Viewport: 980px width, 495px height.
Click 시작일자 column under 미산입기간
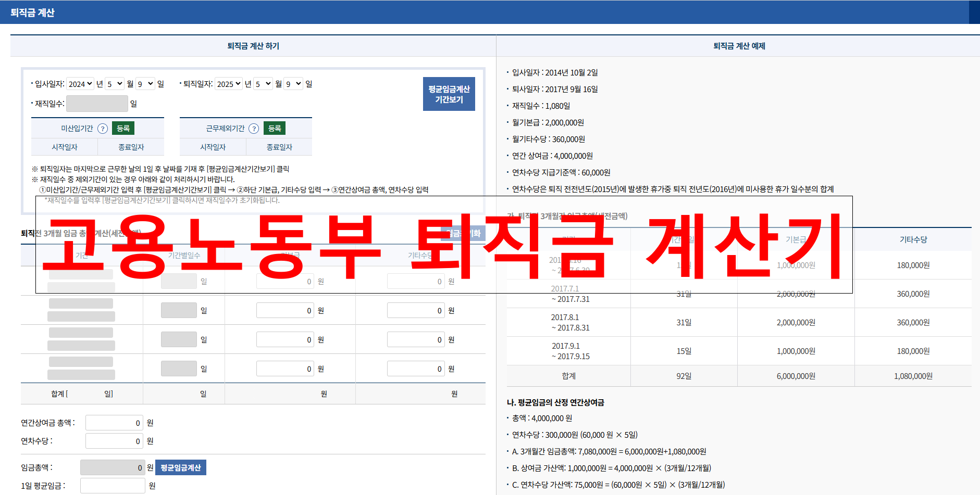click(65, 147)
